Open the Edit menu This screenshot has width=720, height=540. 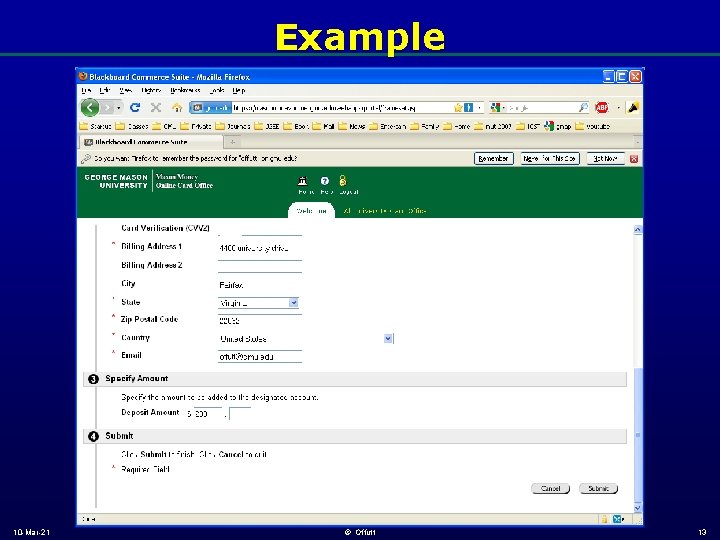[105, 90]
